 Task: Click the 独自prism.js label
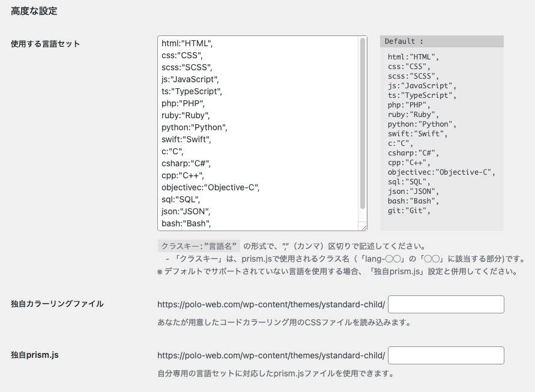(x=34, y=355)
